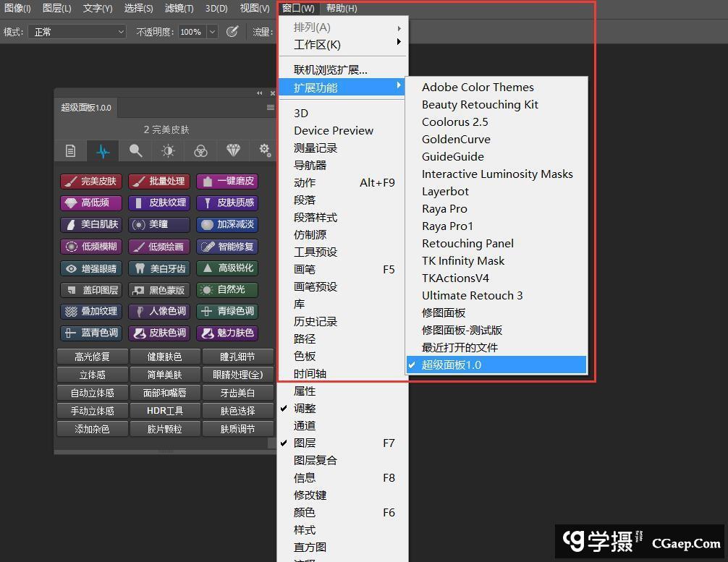The height and width of the screenshot is (562, 728).
Task: Expand the 工作区(K) submenu
Action: (x=317, y=44)
